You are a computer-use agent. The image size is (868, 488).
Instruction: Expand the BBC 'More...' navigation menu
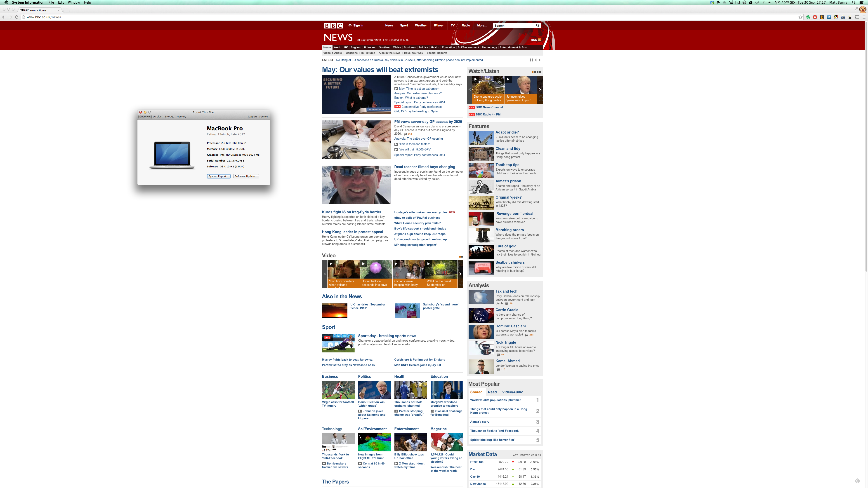(482, 25)
